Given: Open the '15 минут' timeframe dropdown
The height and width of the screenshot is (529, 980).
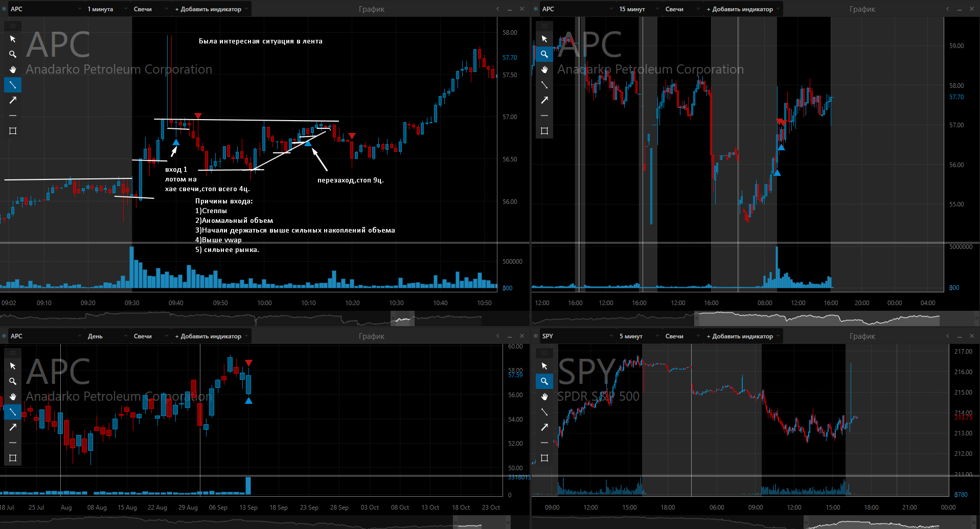Looking at the screenshot, I should [639, 9].
